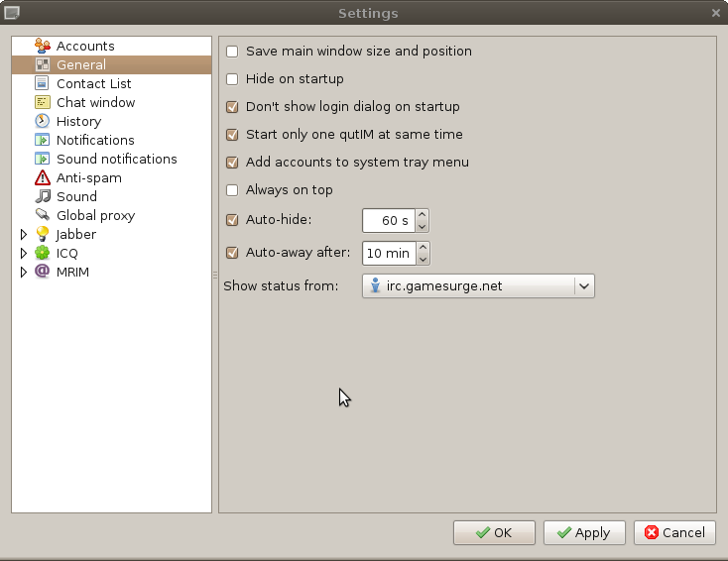Click the splitter handle between the panels
Screen dimensions: 728x561
pos(215,275)
